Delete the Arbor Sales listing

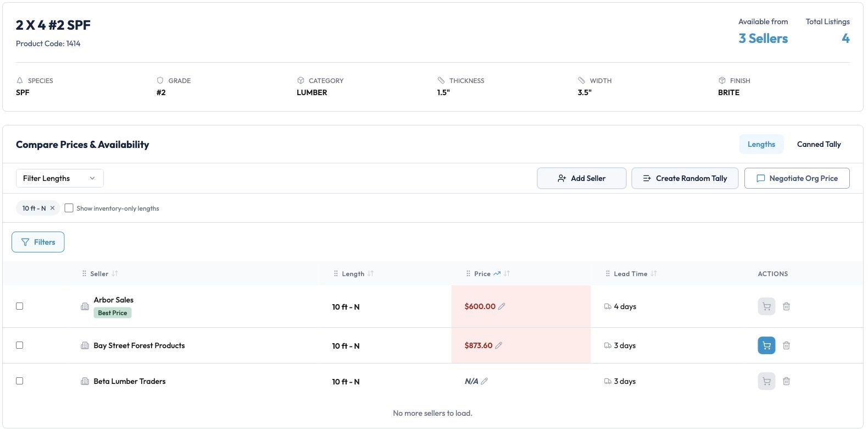click(x=786, y=306)
